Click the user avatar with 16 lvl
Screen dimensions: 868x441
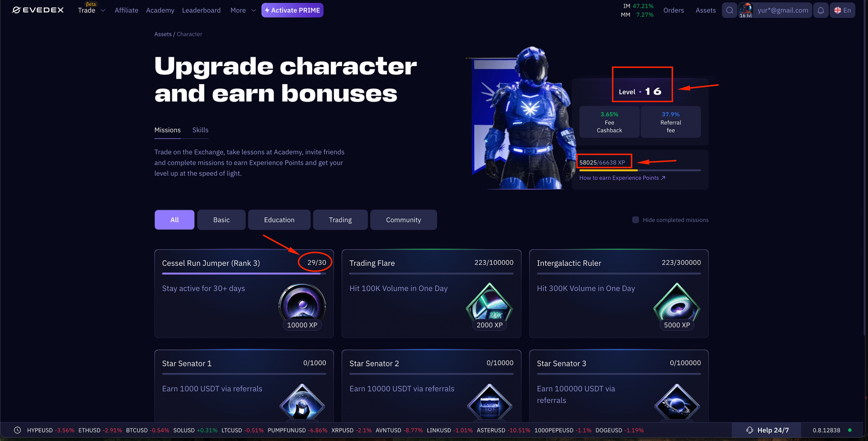click(746, 10)
